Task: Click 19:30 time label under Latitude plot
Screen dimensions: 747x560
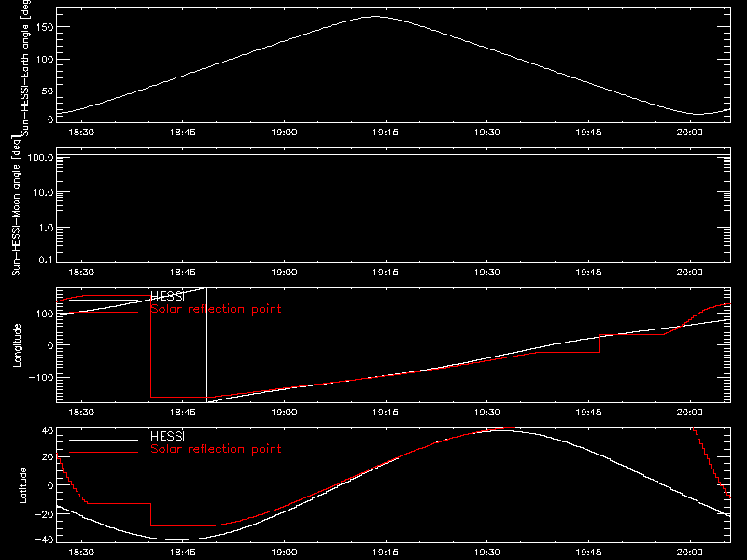Action: 486,552
